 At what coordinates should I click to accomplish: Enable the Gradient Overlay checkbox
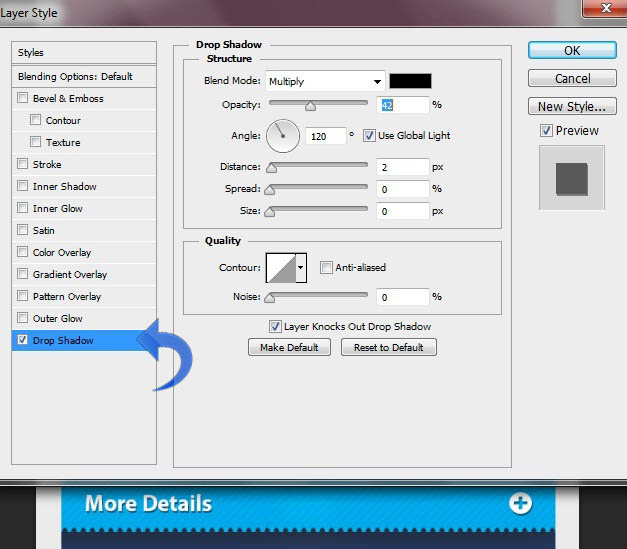tap(23, 274)
